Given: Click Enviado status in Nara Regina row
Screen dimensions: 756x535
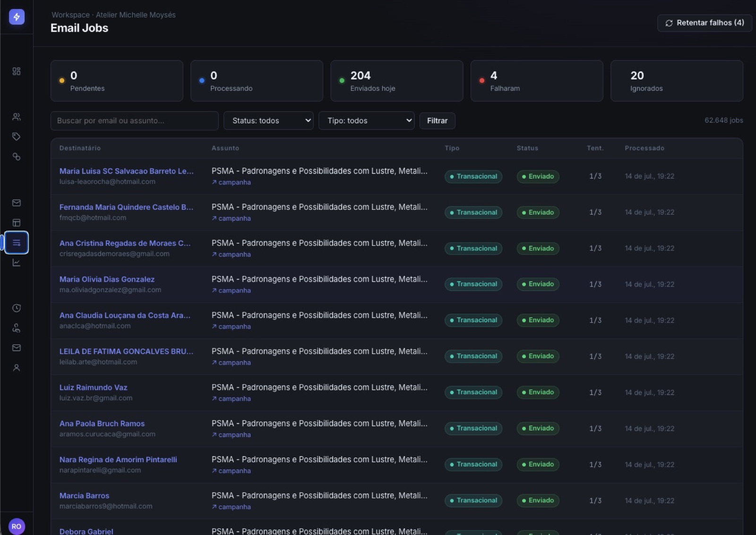Looking at the screenshot, I should [x=538, y=464].
